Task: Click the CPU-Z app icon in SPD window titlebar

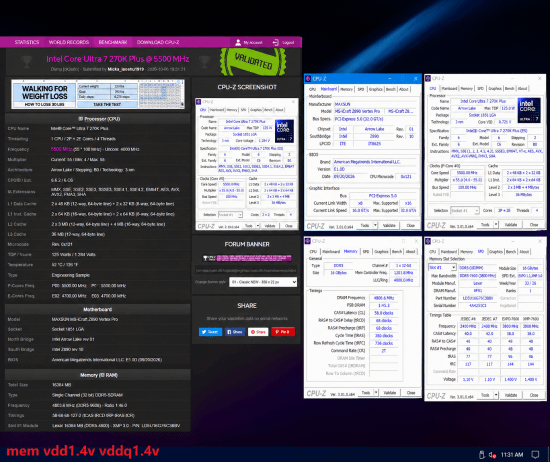Action: pyautogui.click(x=428, y=241)
